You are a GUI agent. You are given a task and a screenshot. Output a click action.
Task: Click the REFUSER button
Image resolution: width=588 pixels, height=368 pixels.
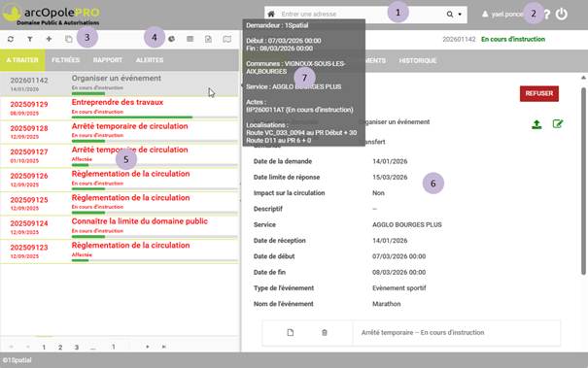538,93
